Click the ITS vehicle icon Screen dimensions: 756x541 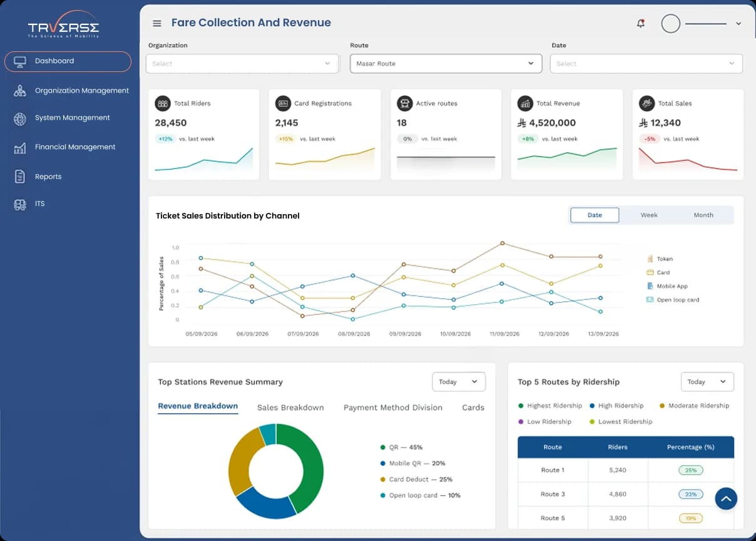[x=20, y=204]
